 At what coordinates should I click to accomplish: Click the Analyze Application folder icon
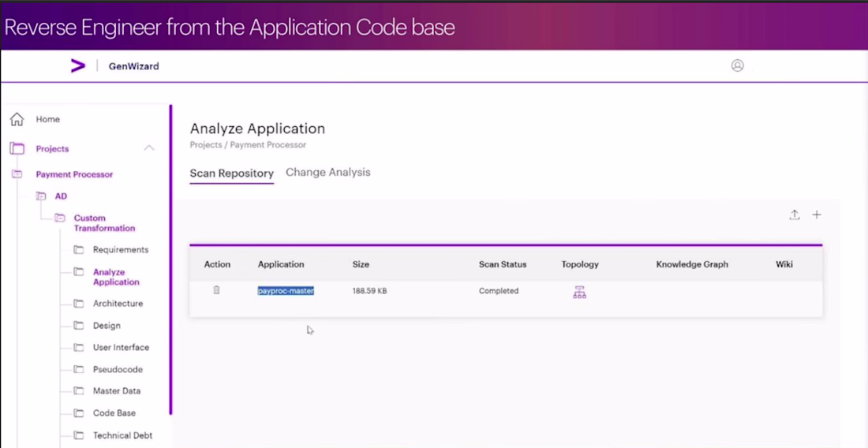79,271
